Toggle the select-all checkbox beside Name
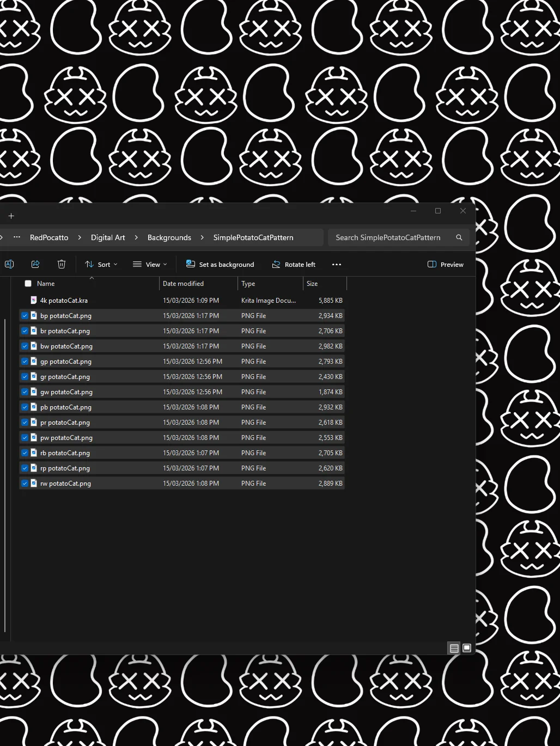The width and height of the screenshot is (560, 746). (x=28, y=283)
